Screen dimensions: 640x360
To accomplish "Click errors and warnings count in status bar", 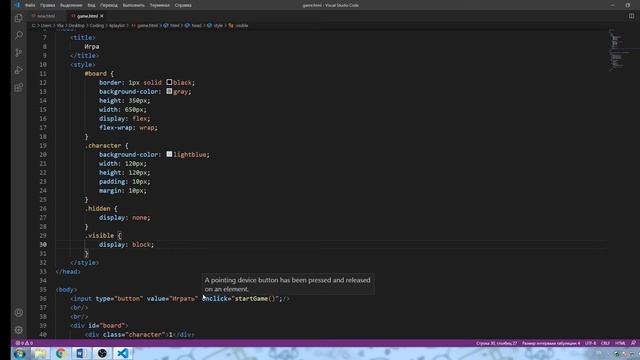I will (x=24, y=343).
